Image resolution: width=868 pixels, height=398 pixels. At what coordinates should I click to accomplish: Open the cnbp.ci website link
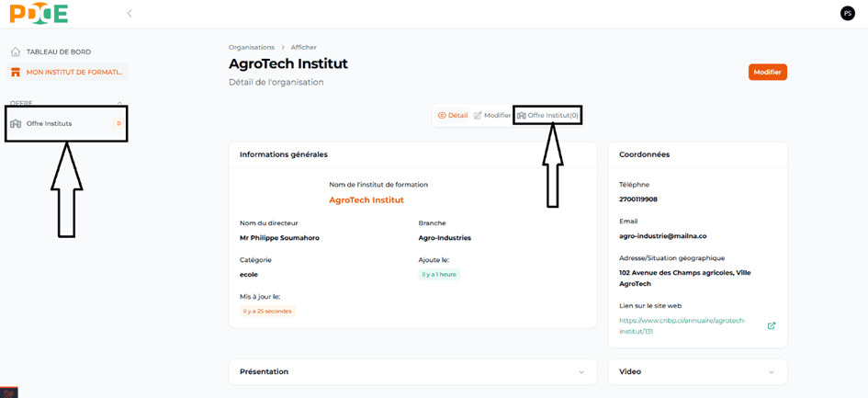(x=682, y=325)
